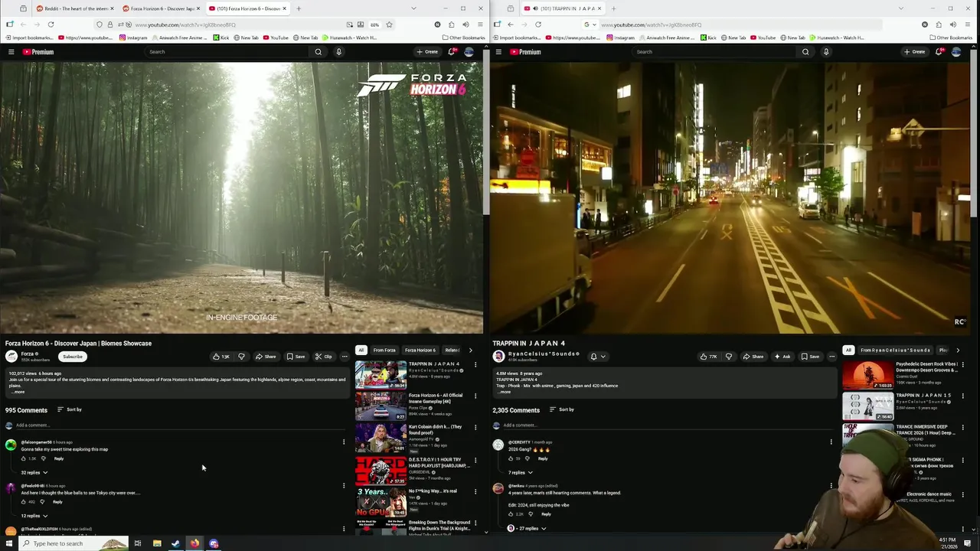Open new tab in left browser

point(299,8)
